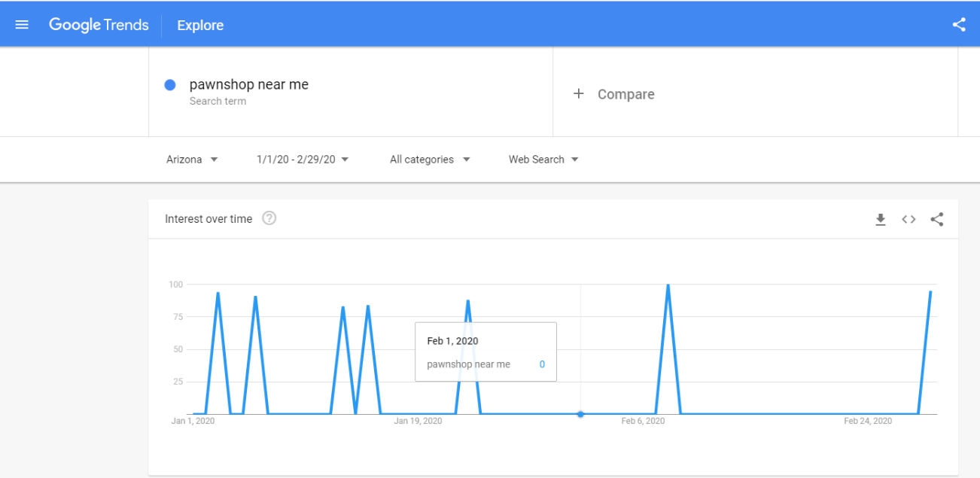Screen dimensions: 980x478
Task: Open the Web Search type dropdown
Action: click(543, 160)
